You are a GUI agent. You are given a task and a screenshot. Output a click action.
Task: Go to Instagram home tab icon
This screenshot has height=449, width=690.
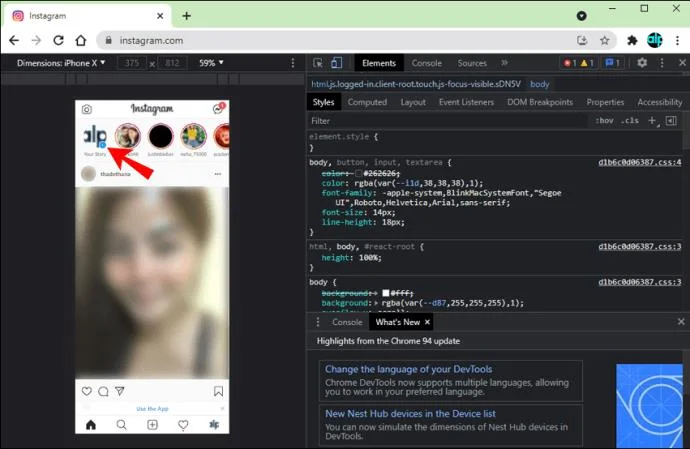[x=91, y=425]
